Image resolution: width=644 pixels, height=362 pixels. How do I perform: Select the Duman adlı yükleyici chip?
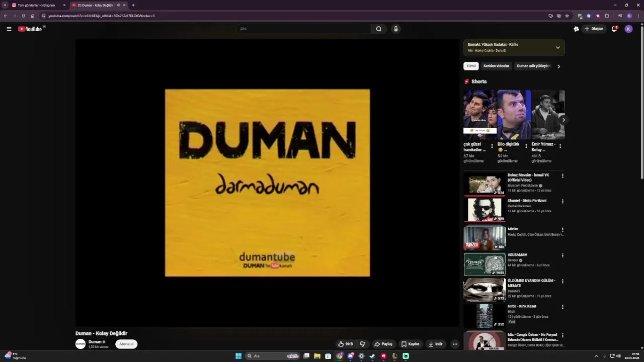(533, 66)
